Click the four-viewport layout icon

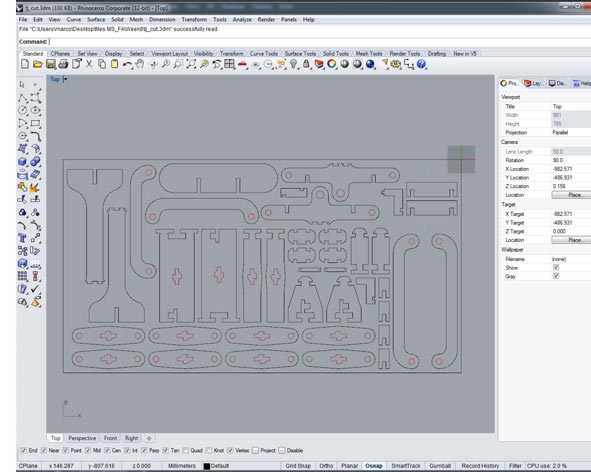point(230,64)
